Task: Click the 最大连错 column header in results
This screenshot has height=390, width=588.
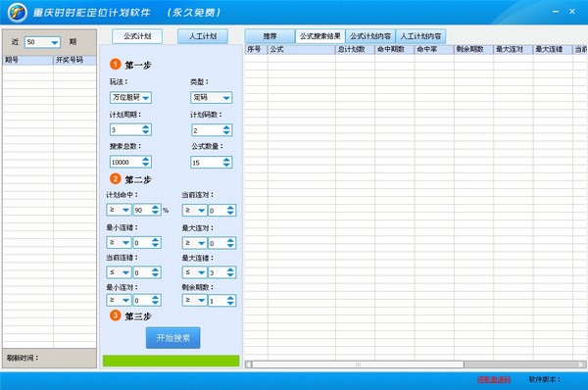Action: [553, 50]
